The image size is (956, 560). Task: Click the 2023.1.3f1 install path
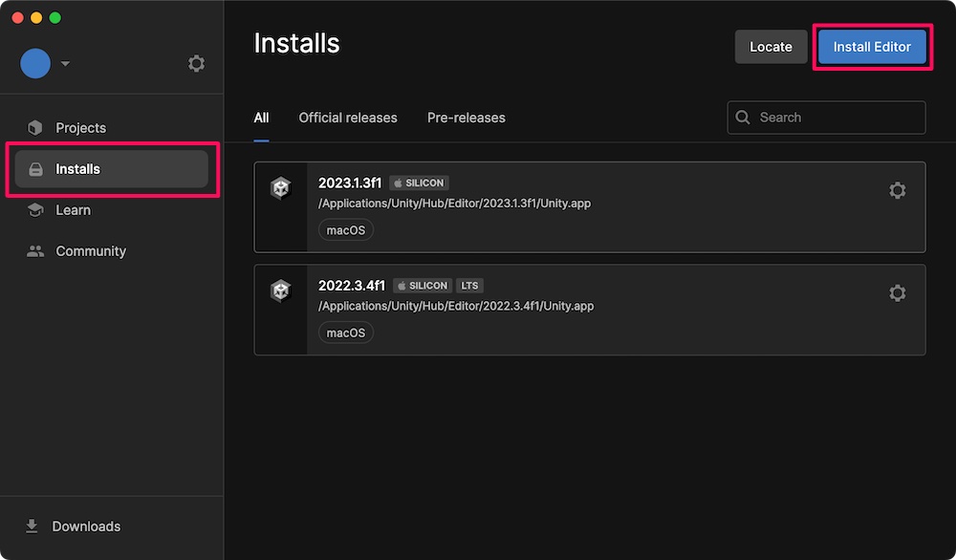[454, 204]
